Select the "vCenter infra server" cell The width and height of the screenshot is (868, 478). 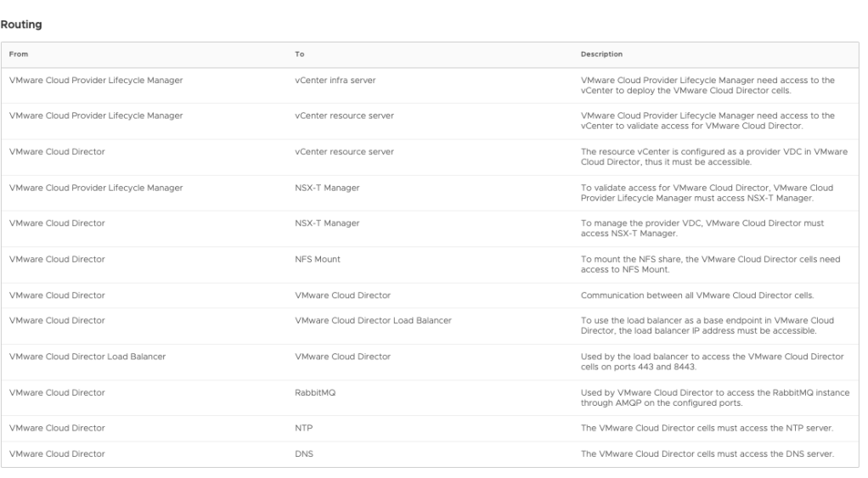pos(335,80)
